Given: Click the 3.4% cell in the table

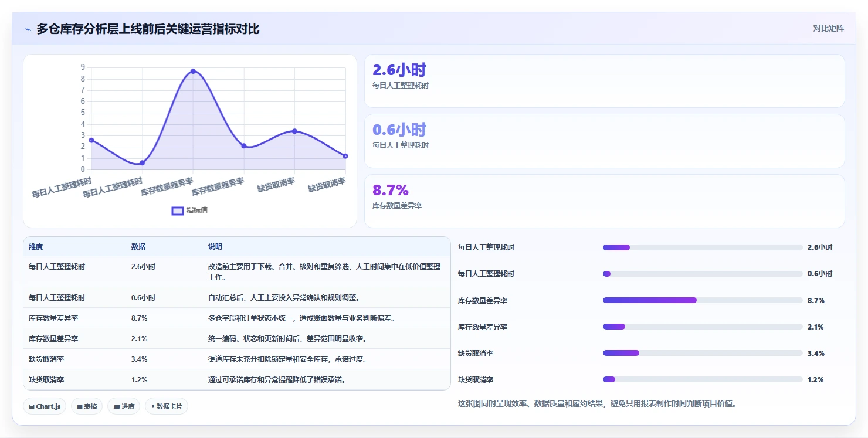Looking at the screenshot, I should point(139,359).
